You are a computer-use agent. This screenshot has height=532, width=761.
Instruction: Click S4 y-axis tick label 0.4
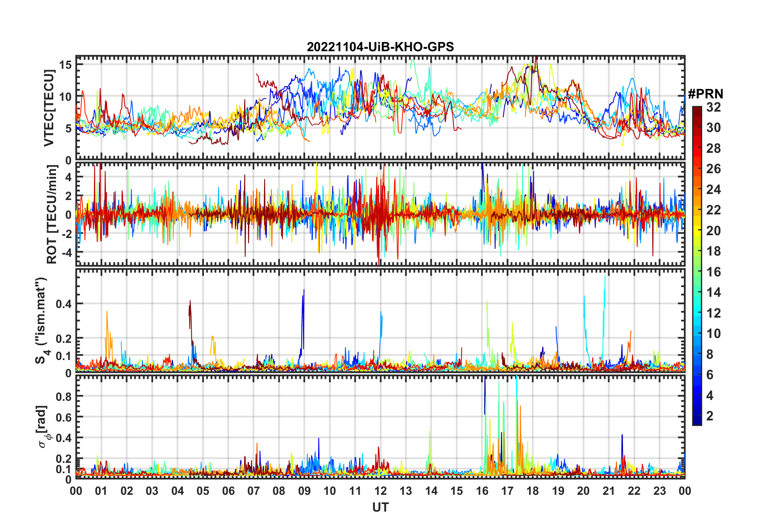[x=64, y=304]
